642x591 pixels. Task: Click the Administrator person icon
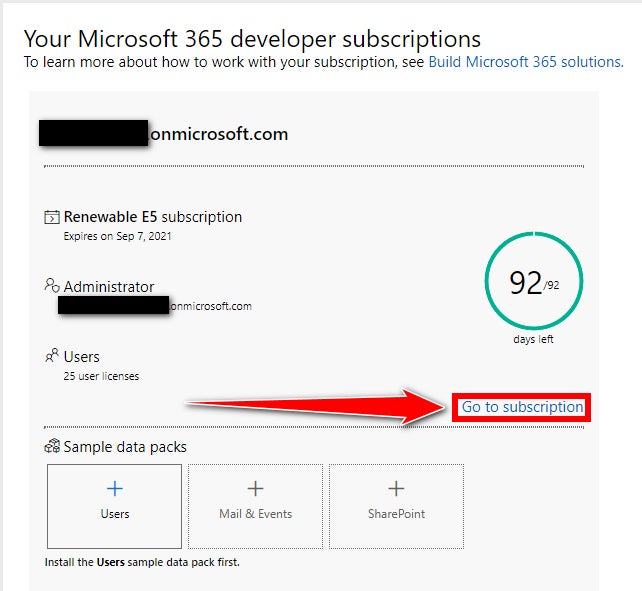pos(52,285)
